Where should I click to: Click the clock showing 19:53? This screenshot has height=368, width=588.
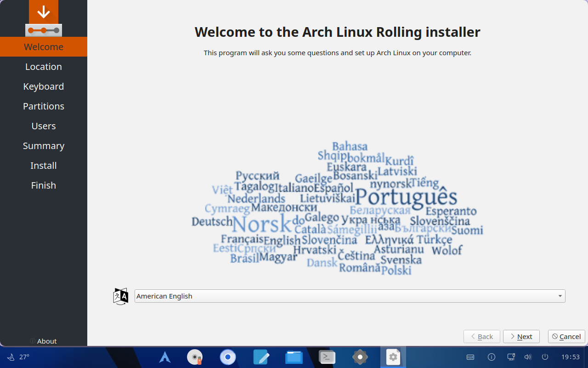571,357
